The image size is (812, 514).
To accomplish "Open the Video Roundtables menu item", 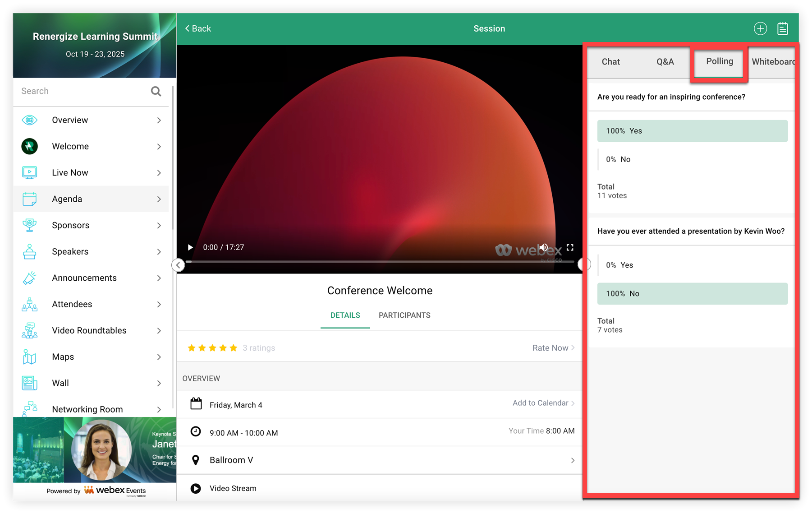I will [x=91, y=331].
